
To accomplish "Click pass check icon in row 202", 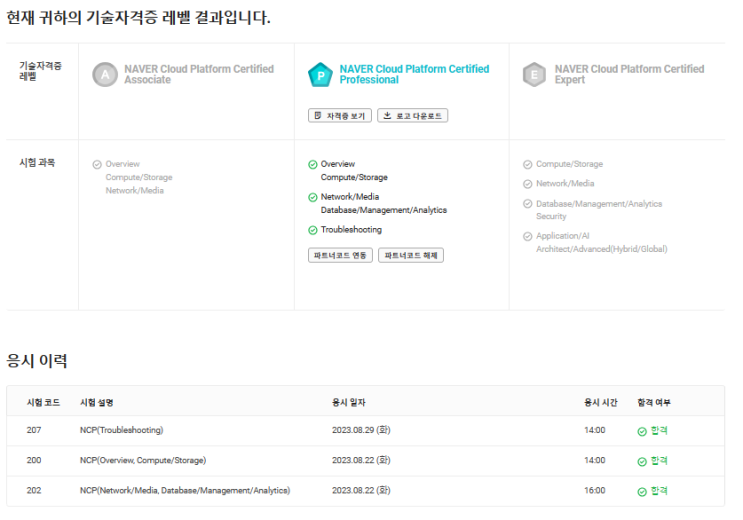I will (x=642, y=492).
